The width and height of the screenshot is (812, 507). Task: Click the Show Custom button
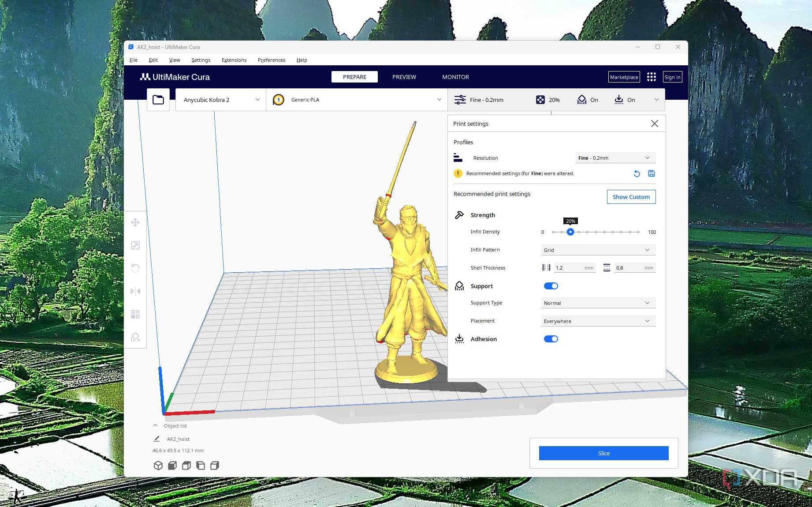pyautogui.click(x=631, y=197)
